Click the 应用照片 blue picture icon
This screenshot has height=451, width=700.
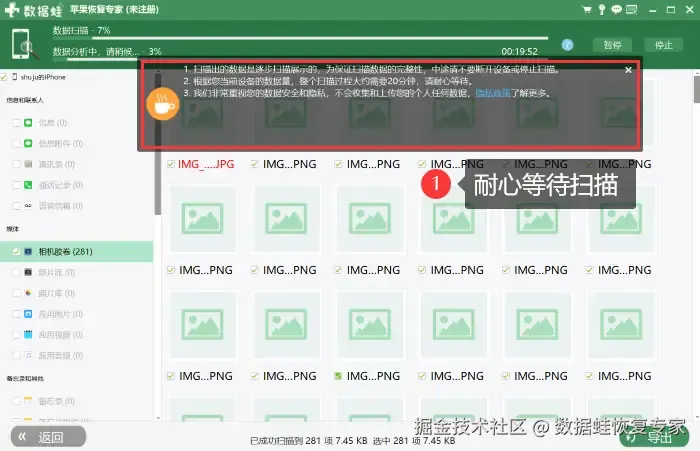coord(28,314)
